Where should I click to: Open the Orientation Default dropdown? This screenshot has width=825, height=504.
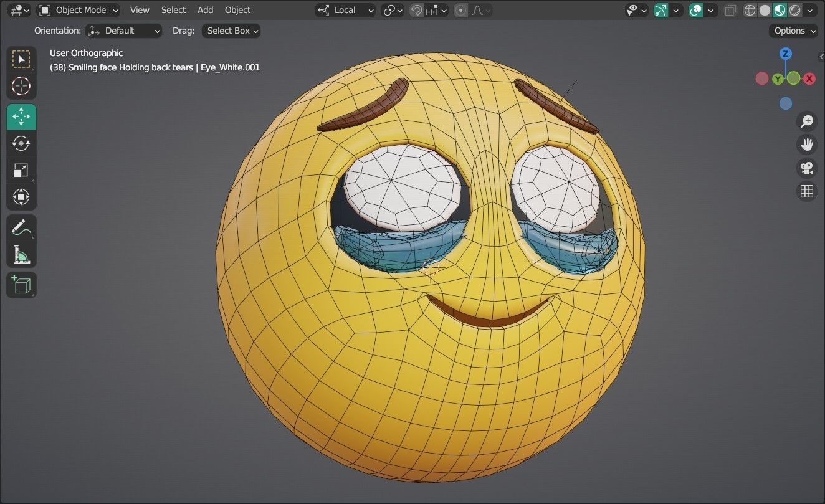pyautogui.click(x=124, y=31)
